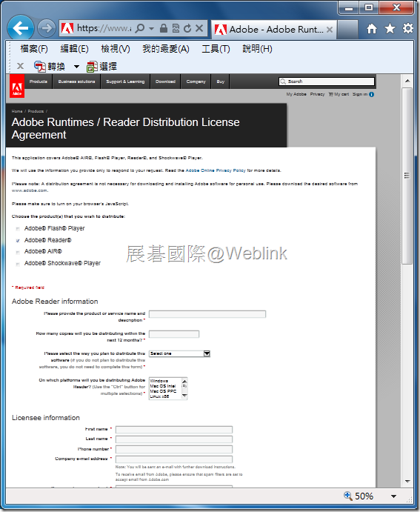
Task: Click the Adobe favicon in address bar
Action: (x=67, y=29)
